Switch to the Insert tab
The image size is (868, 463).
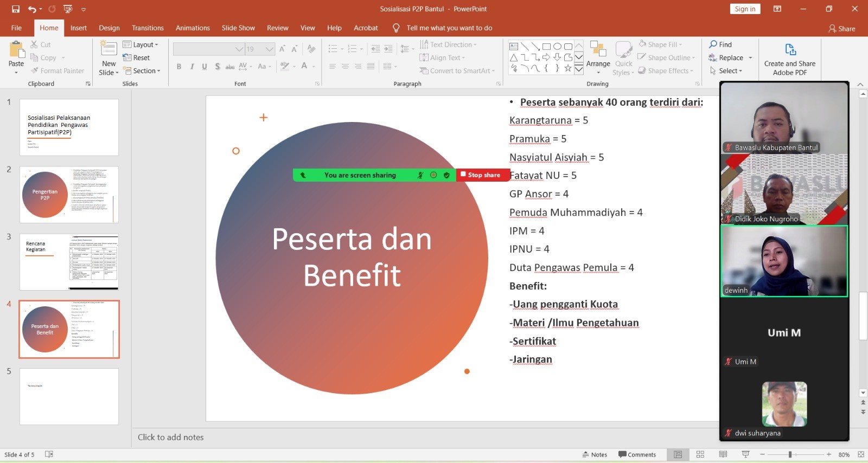click(79, 28)
